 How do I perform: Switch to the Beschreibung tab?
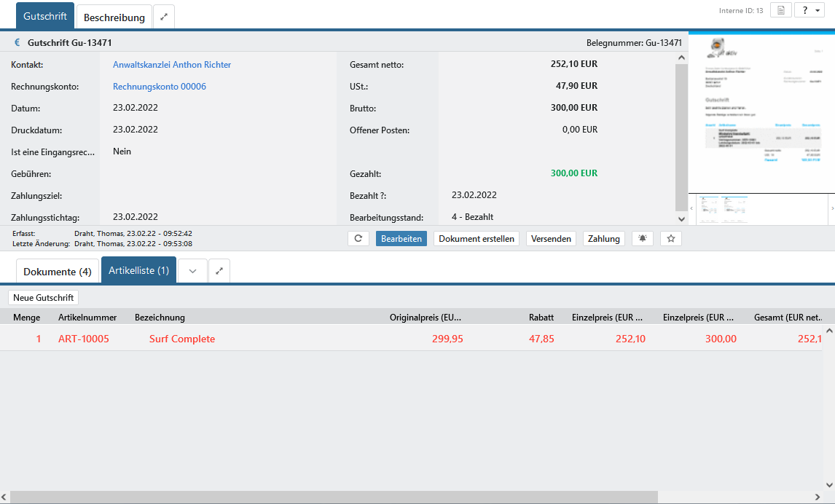coord(114,17)
